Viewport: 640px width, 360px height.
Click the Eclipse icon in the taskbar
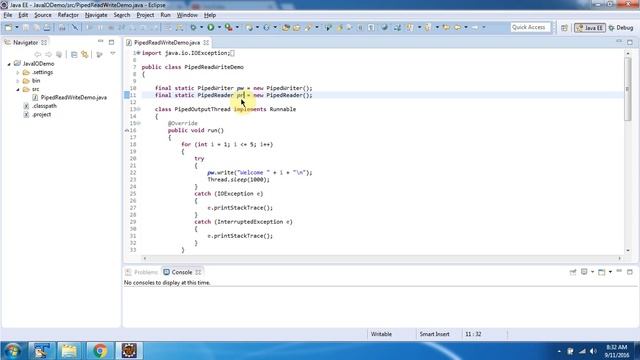(x=129, y=351)
